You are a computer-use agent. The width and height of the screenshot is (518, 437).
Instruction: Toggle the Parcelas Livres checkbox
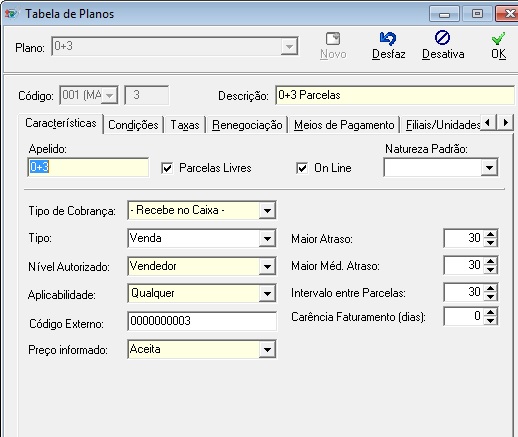pyautogui.click(x=167, y=168)
